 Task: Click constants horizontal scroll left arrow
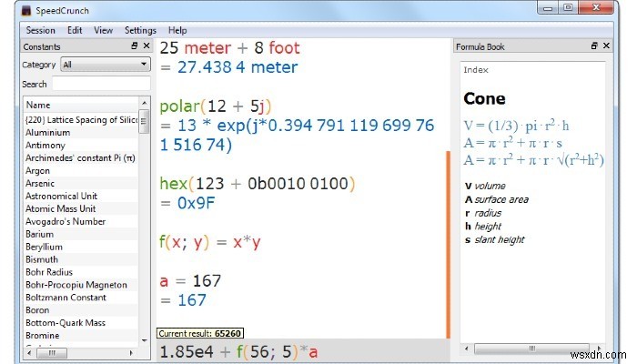coord(29,353)
